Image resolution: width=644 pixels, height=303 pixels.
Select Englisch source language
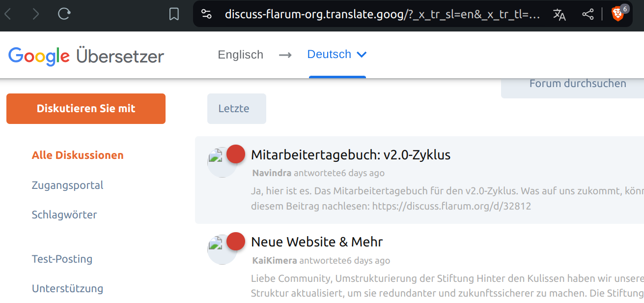pos(240,55)
